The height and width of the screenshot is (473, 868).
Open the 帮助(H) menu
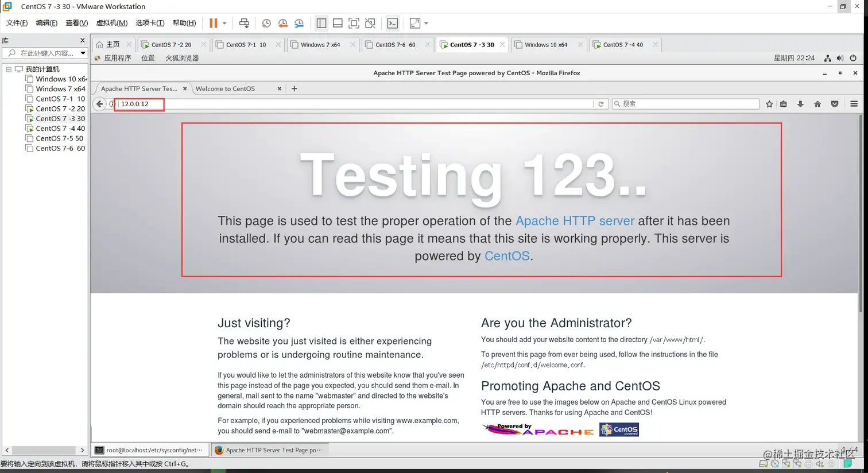click(x=184, y=23)
